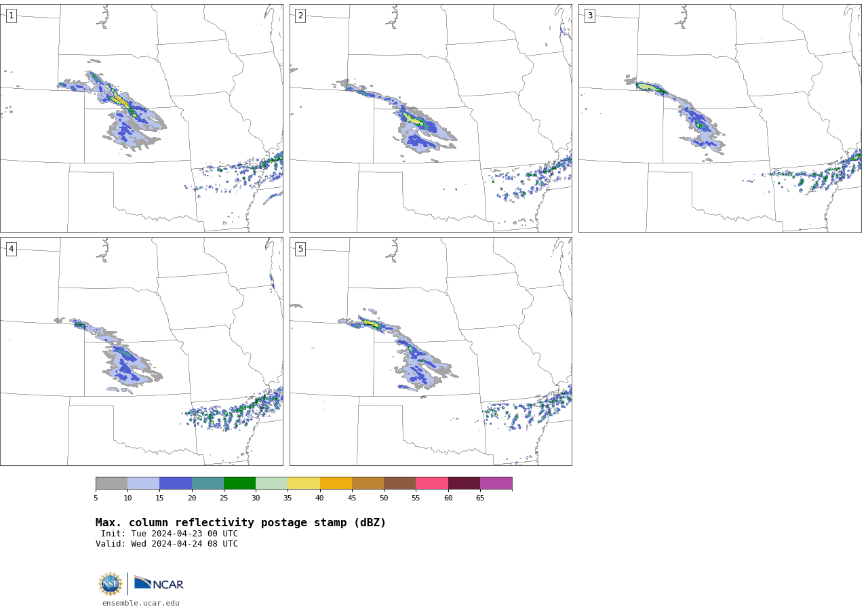This screenshot has height=611, width=868.
Task: Click the maroon 60-65 dBZ swatch
Action: coord(464,483)
